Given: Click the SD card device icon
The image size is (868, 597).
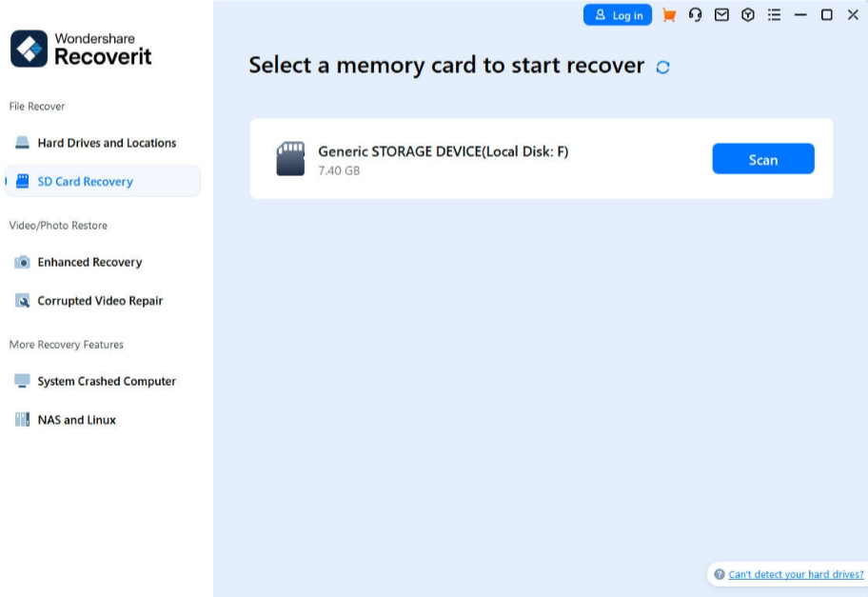Looking at the screenshot, I should tap(290, 159).
